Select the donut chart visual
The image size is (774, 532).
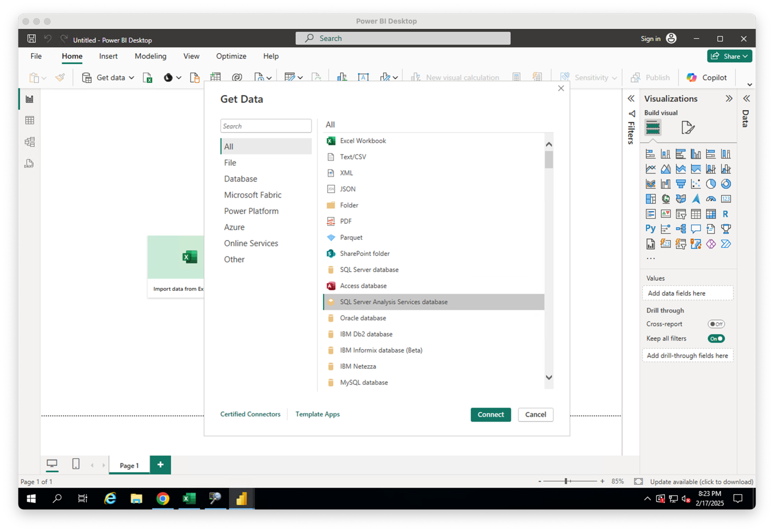point(726,184)
